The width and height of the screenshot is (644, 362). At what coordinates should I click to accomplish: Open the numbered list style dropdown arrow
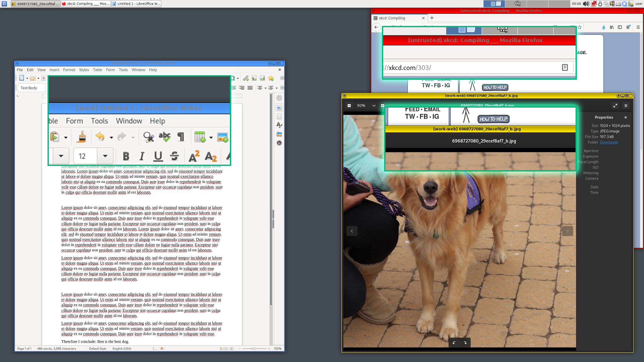pos(276,88)
